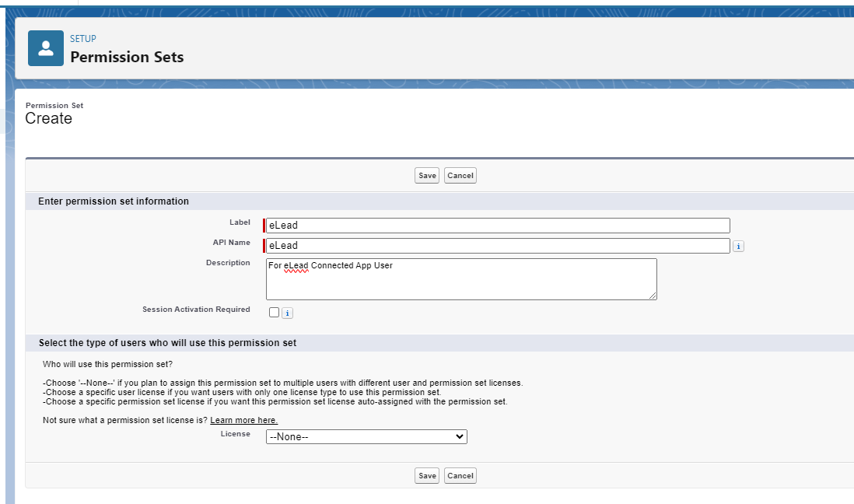Click the info icon beside API Name
Screen dimensions: 854x504
click(x=737, y=245)
